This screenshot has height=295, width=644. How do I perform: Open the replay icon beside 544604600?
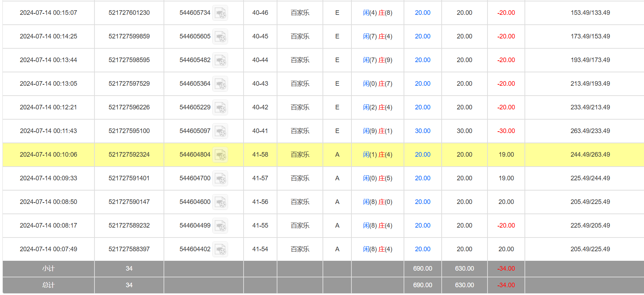pos(220,202)
